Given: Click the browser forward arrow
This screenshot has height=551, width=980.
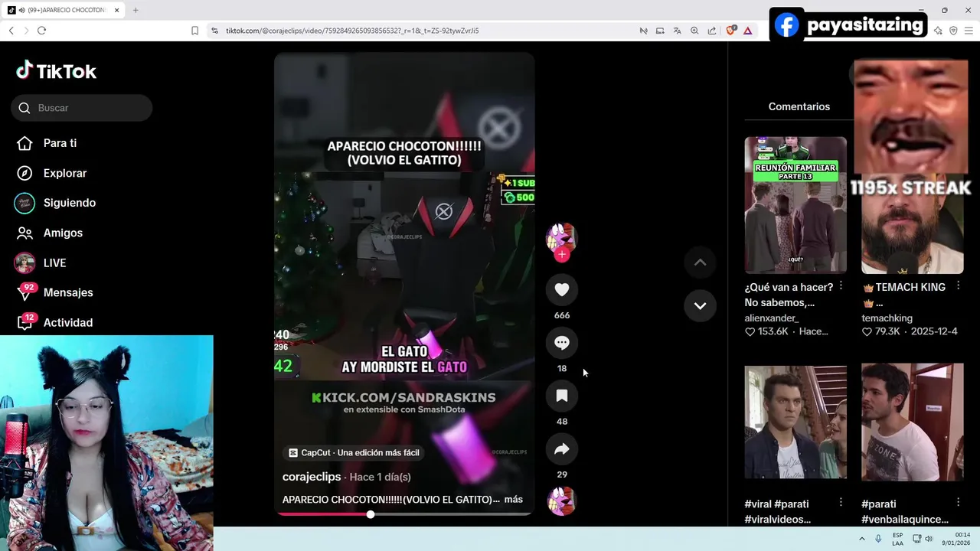Looking at the screenshot, I should click(26, 31).
